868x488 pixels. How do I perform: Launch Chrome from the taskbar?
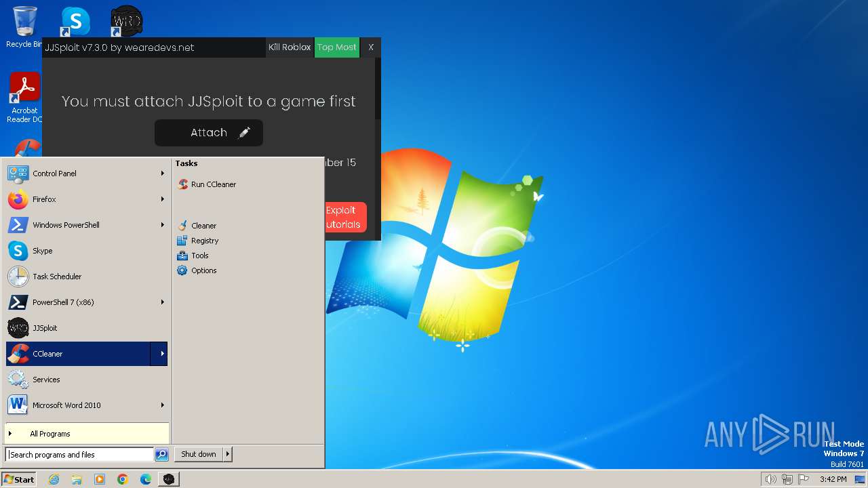(x=123, y=479)
